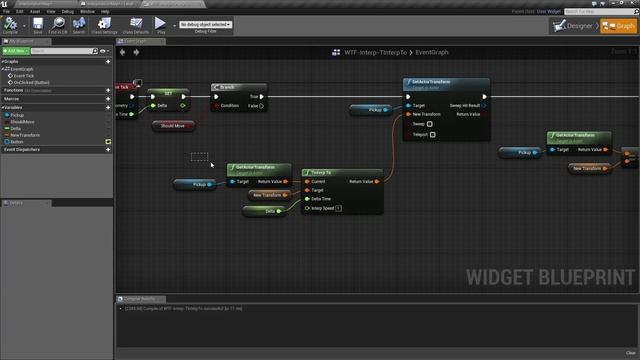640x360 pixels.
Task: Navigate back in graph history
Action: 122,52
